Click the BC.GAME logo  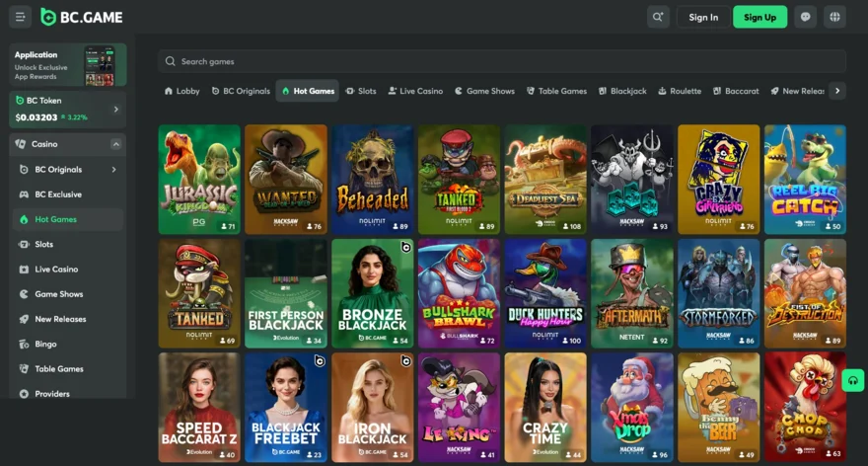[x=82, y=17]
